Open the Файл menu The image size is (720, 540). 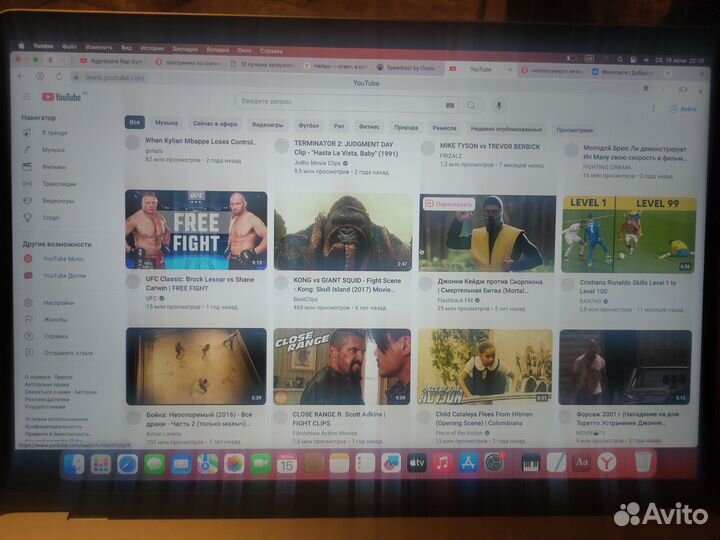69,47
